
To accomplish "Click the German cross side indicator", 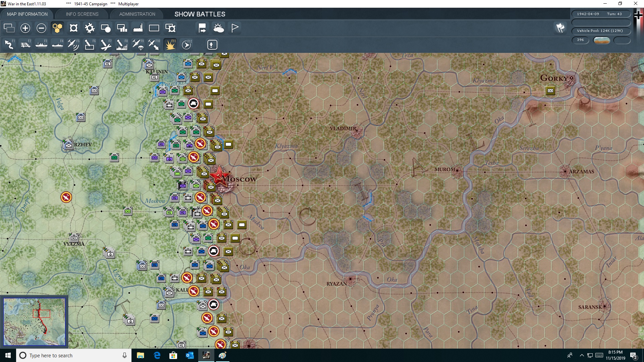I will (x=638, y=15).
